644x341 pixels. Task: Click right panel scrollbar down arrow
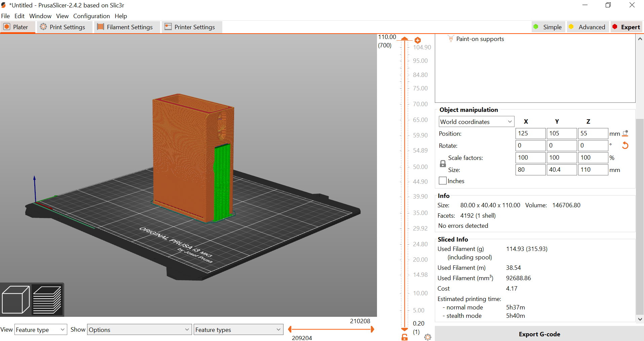(x=640, y=319)
